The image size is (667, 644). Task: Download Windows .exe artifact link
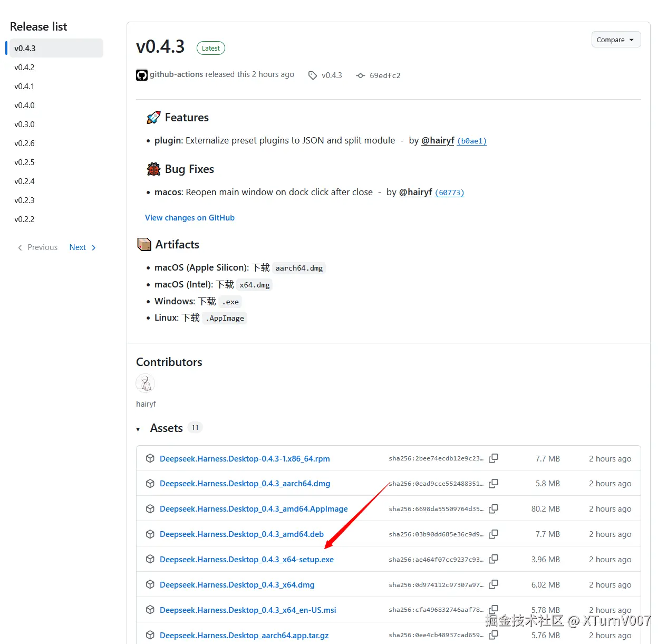tap(230, 302)
